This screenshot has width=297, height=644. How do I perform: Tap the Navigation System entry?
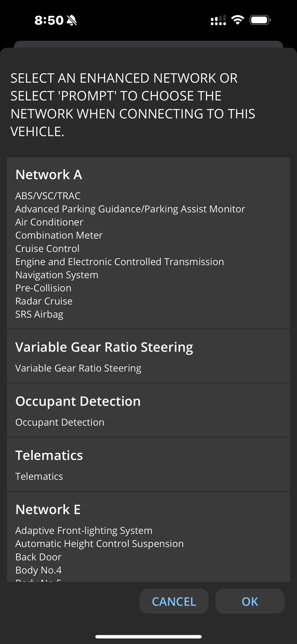pyautogui.click(x=57, y=275)
